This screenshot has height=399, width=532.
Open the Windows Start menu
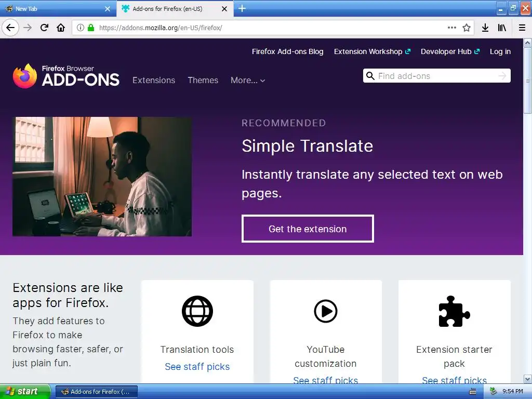coord(25,392)
